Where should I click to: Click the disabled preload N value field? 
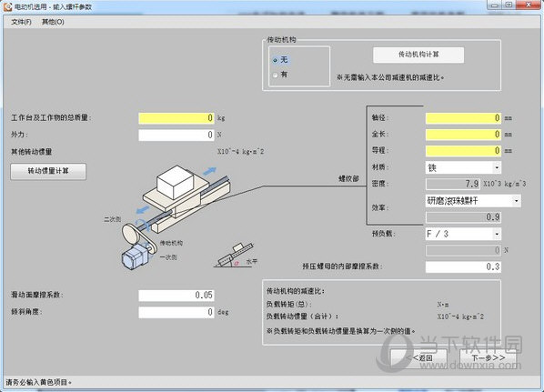tap(463, 250)
